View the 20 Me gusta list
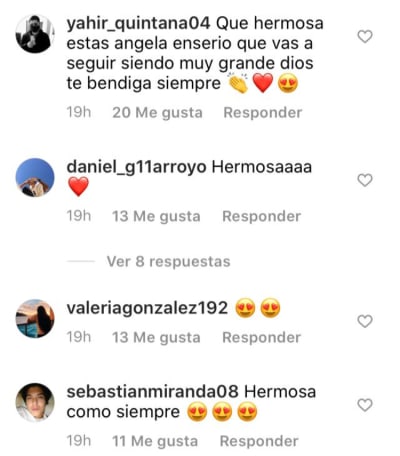The height and width of the screenshot is (456, 400). (157, 113)
